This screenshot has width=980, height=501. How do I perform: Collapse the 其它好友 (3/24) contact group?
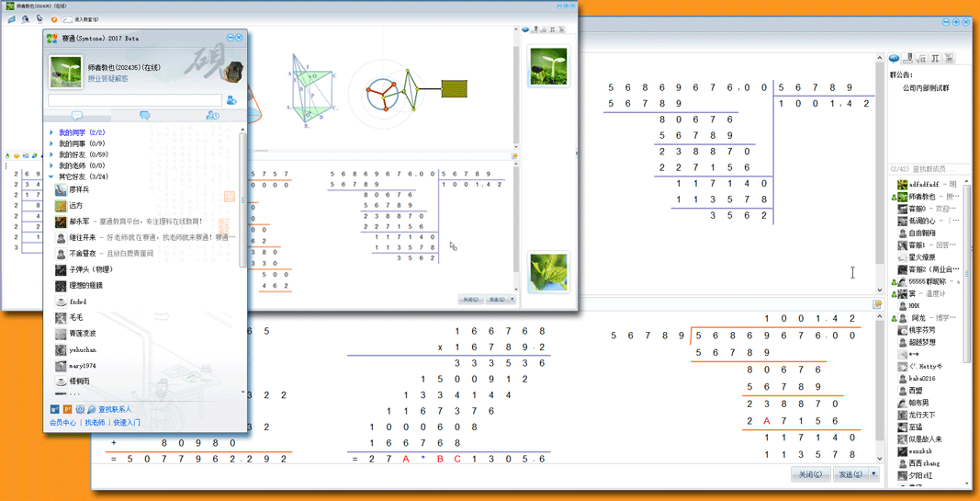point(52,176)
